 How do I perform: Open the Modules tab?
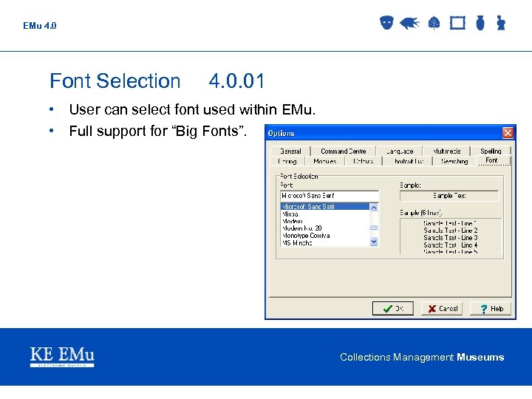pos(324,161)
